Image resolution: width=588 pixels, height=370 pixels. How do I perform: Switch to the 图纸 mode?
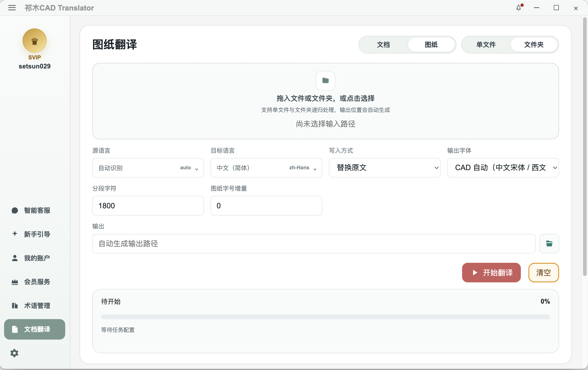(431, 45)
